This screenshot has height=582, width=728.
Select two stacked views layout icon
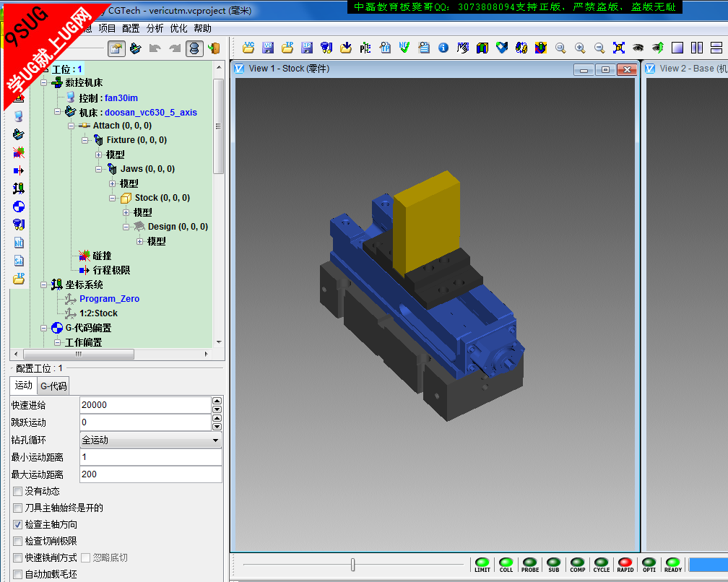pyautogui.click(x=716, y=48)
